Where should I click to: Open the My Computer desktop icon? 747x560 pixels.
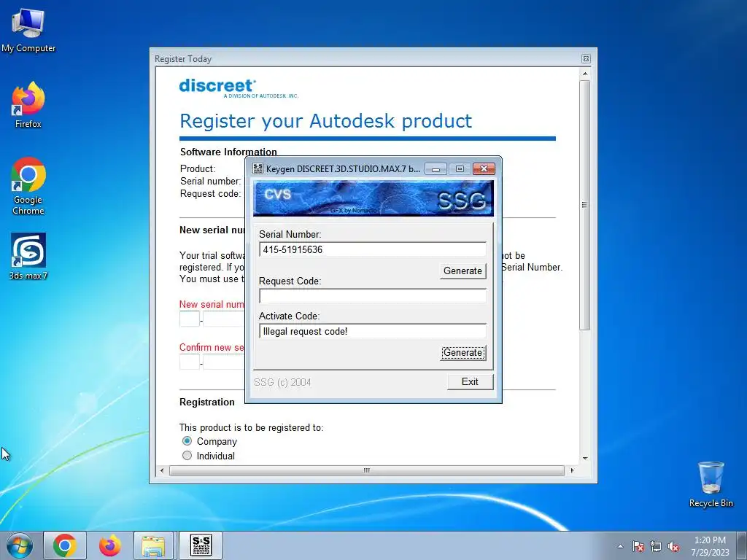point(28,29)
